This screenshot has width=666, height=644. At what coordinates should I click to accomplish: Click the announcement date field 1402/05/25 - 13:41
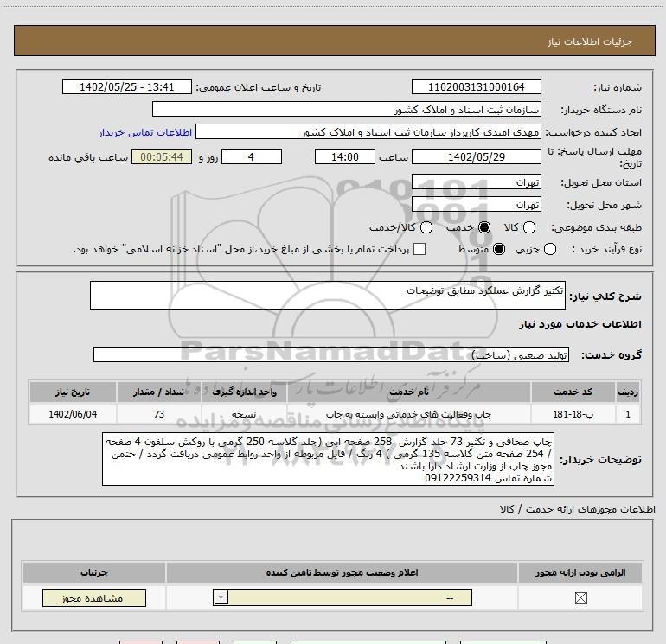127,87
